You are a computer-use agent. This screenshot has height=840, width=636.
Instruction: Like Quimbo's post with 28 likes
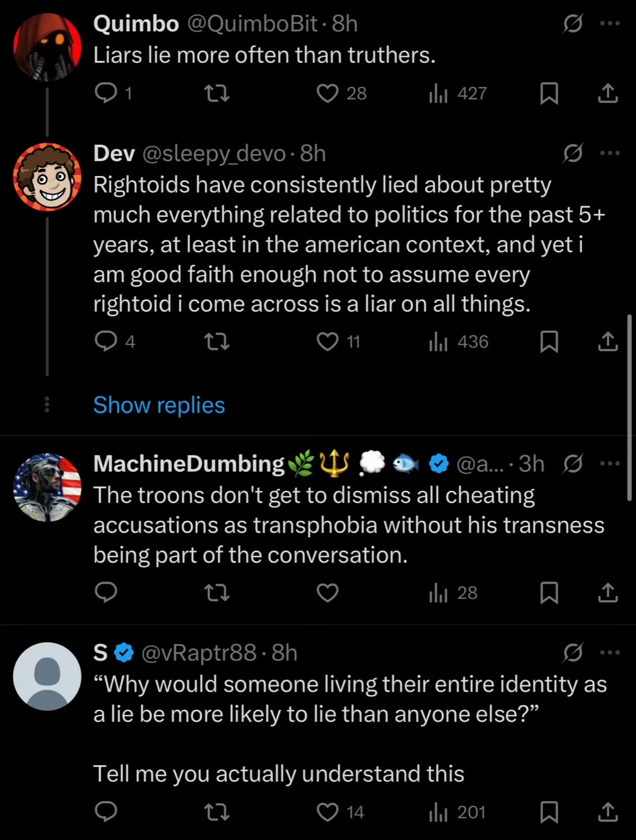(x=328, y=93)
